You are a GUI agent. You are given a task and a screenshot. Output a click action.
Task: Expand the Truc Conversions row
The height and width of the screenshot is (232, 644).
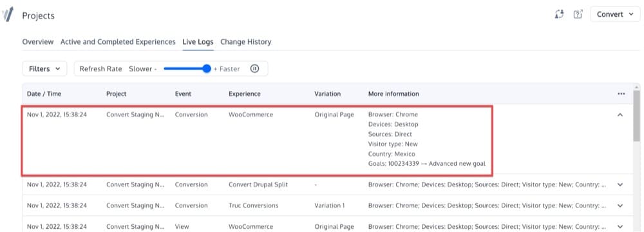[620, 206]
